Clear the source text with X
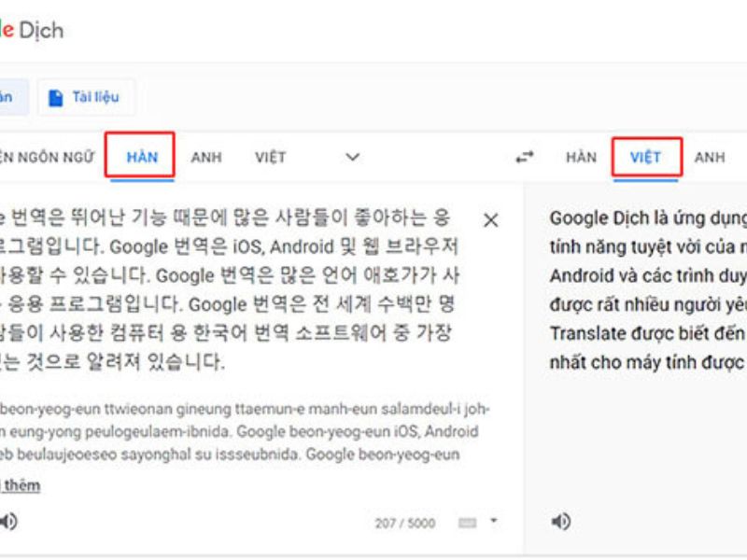Screen dimensions: 747x560 [491, 220]
